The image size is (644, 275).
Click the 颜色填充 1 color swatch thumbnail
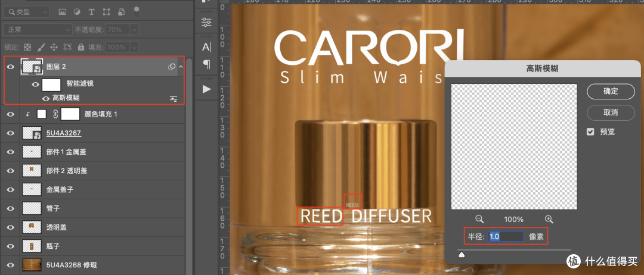(x=42, y=114)
